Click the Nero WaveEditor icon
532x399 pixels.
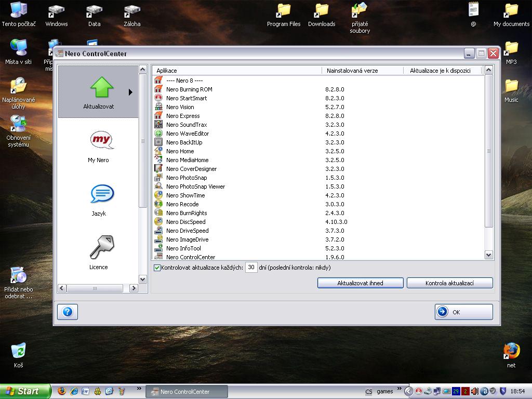coord(158,134)
